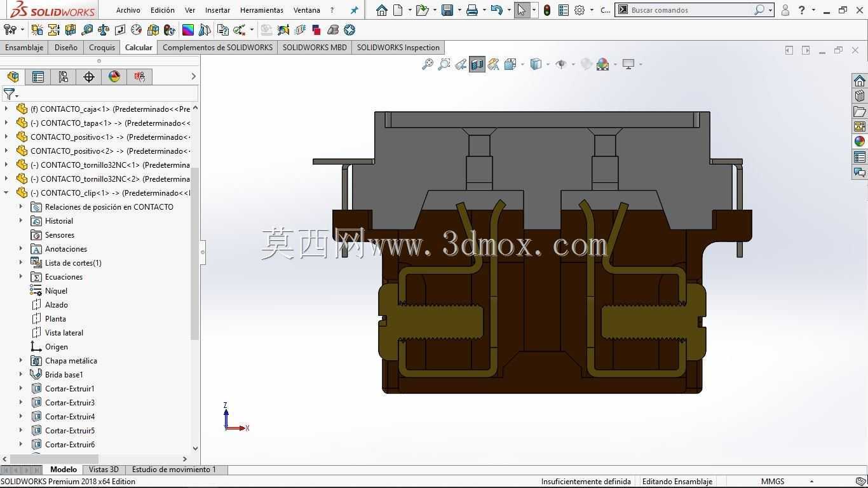Click the Design Study icon in Calcular toolbar
868x488 pixels.
point(10,30)
